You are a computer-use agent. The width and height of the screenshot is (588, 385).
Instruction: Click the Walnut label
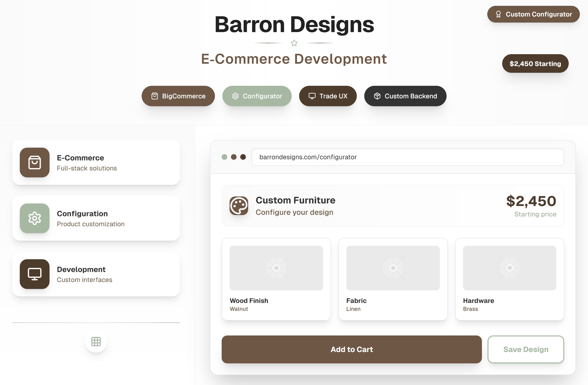pyautogui.click(x=239, y=309)
